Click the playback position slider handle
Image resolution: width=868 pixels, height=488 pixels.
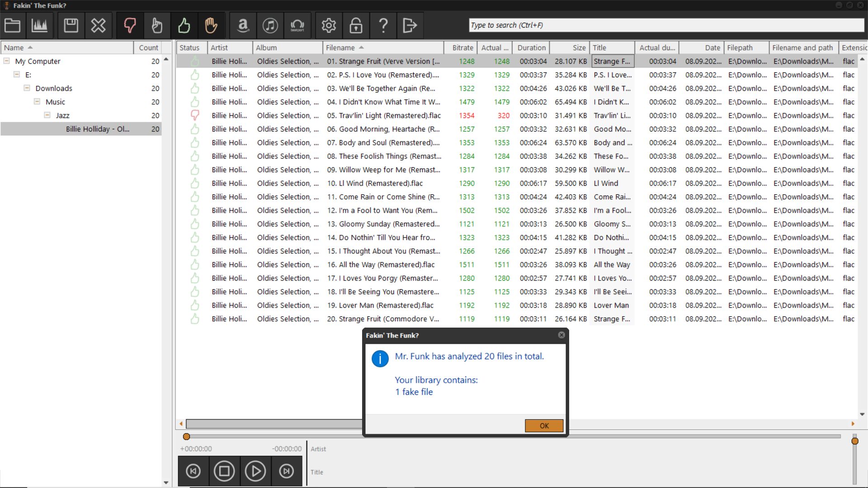click(x=186, y=436)
